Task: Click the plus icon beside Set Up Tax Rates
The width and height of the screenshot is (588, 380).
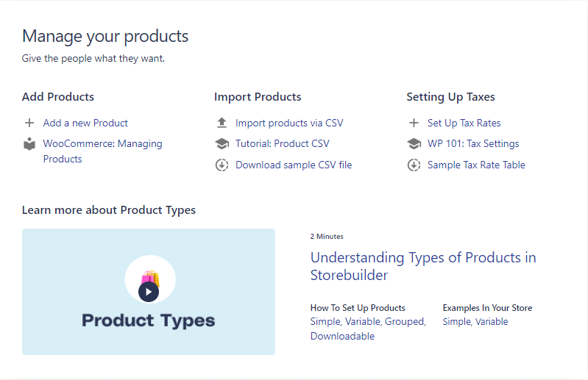Action: click(414, 123)
